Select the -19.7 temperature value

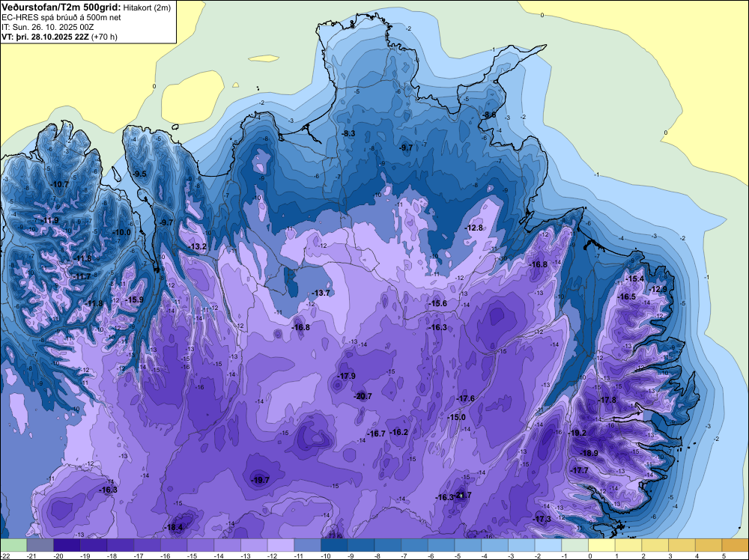[x=261, y=481]
